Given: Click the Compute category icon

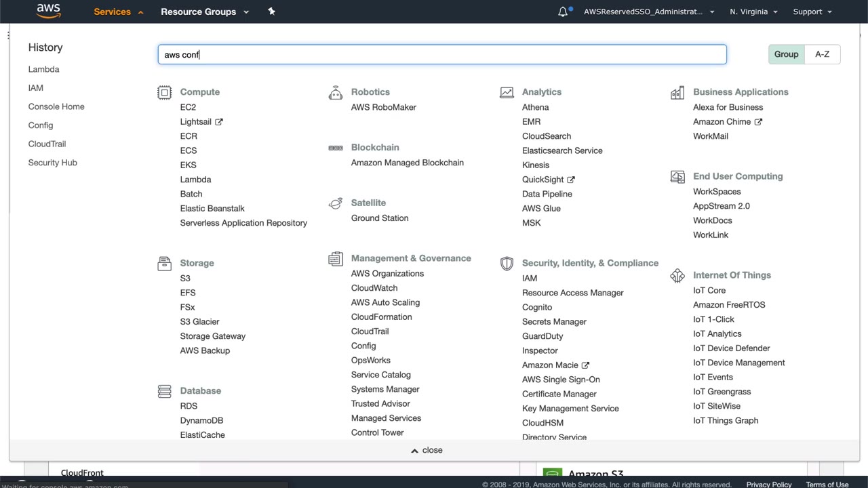Looking at the screenshot, I should pos(164,93).
